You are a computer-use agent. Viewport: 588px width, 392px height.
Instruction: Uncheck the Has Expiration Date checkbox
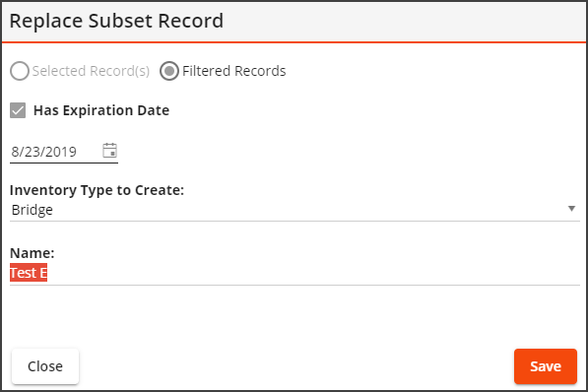tap(18, 110)
